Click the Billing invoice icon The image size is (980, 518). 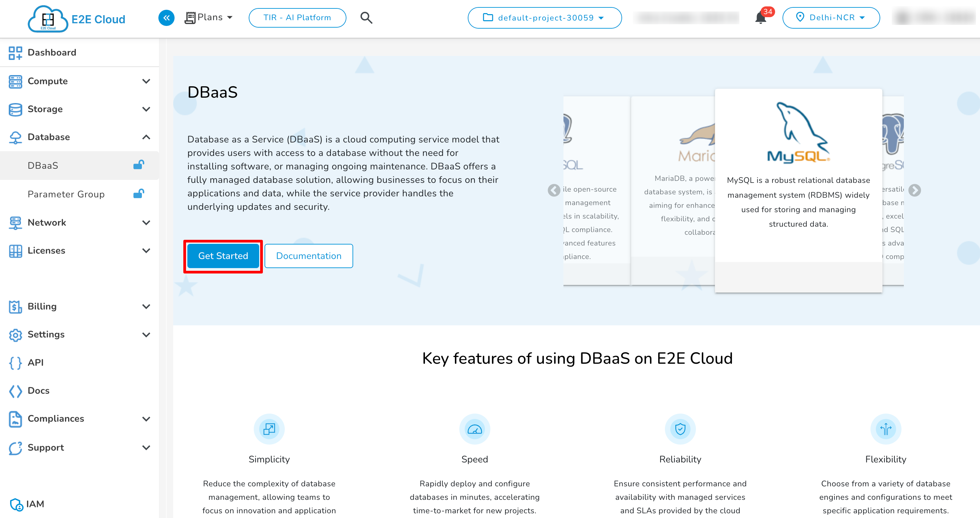pos(15,306)
